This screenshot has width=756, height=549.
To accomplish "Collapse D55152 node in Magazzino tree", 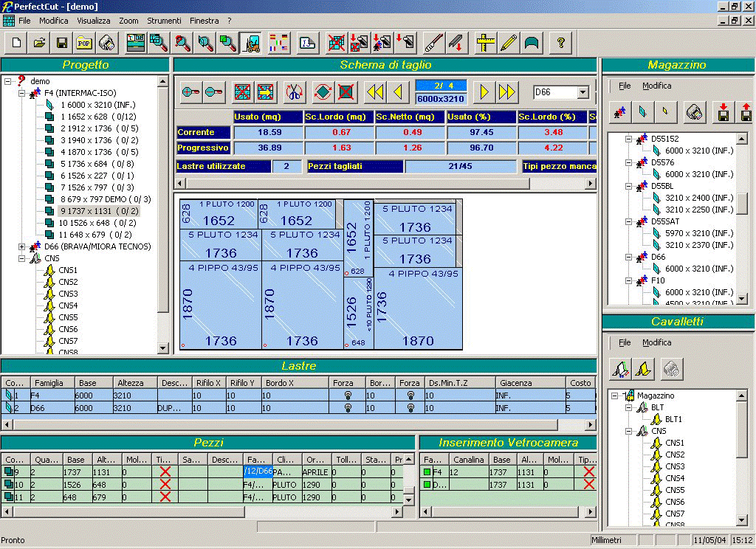I will coord(629,139).
